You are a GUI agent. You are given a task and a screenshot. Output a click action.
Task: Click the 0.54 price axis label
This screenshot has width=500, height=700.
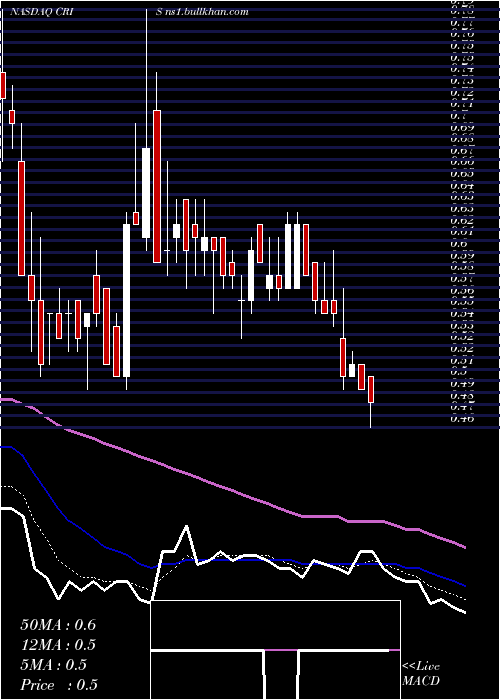[x=462, y=314]
